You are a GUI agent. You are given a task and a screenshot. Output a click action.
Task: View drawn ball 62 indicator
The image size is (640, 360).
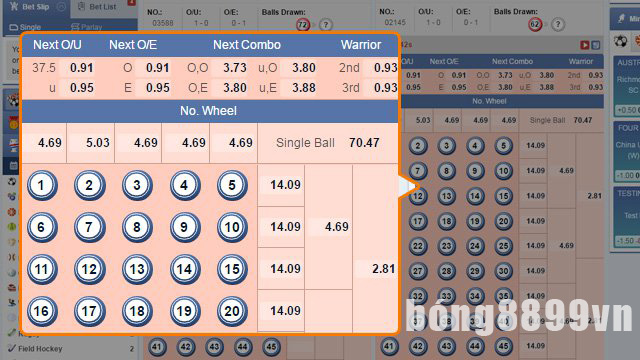[x=535, y=24]
